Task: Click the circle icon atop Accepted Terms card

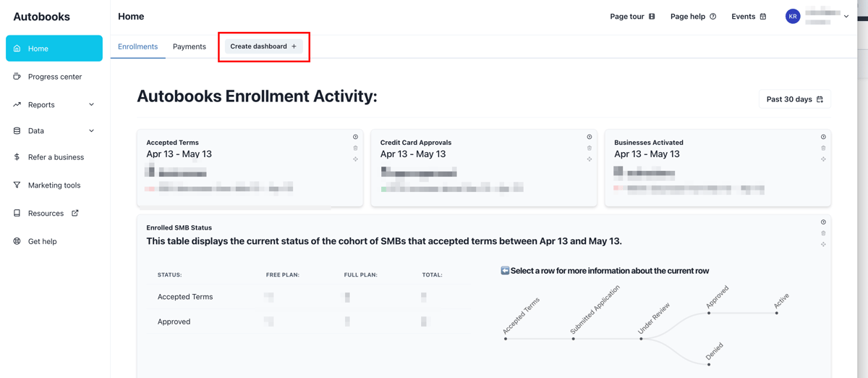Action: (x=355, y=137)
